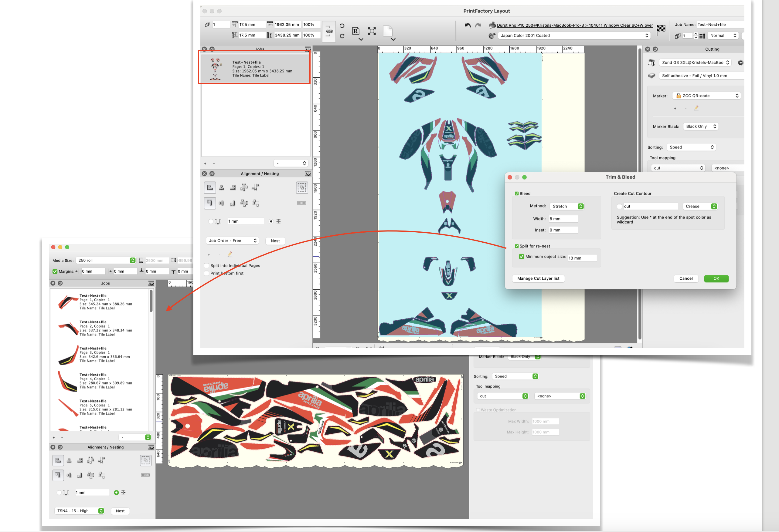Screen dimensions: 779x532
Task: Click the pencil icon under ZCC QR-code marker
Action: (696, 108)
